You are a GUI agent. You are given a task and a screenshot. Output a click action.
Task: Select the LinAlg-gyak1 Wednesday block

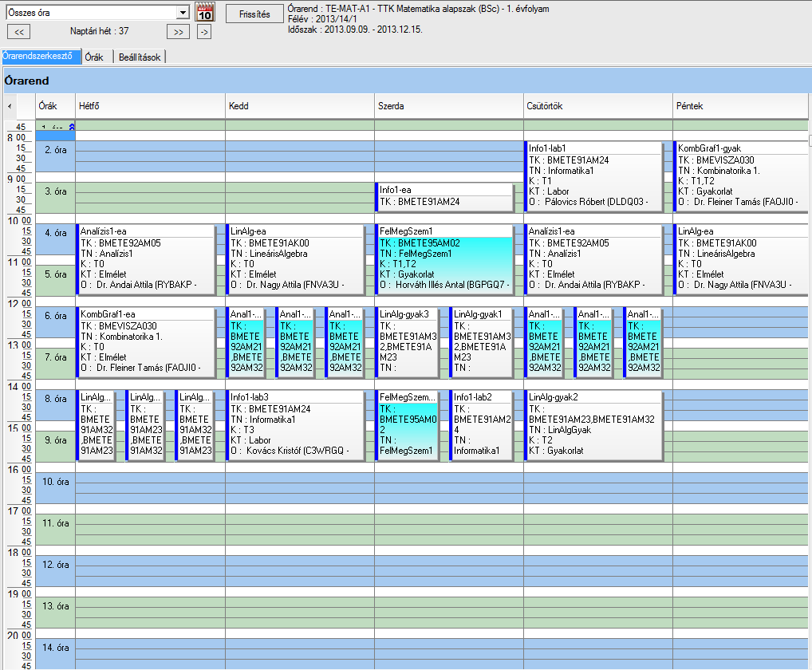click(x=482, y=342)
